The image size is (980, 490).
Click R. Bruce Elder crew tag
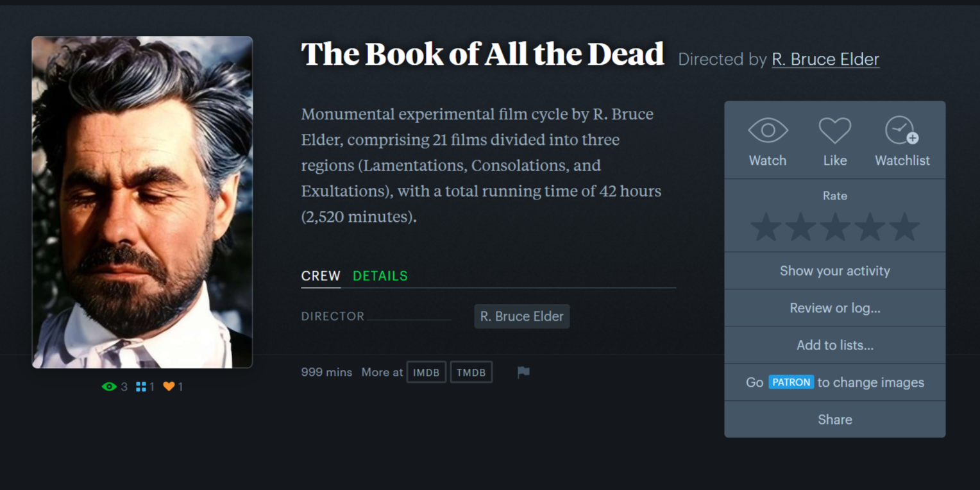pos(522,316)
